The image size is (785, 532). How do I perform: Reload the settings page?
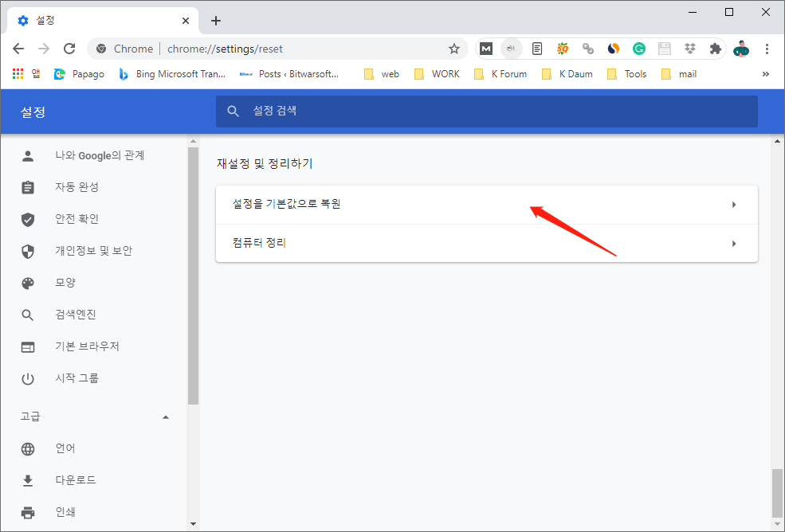(x=69, y=49)
